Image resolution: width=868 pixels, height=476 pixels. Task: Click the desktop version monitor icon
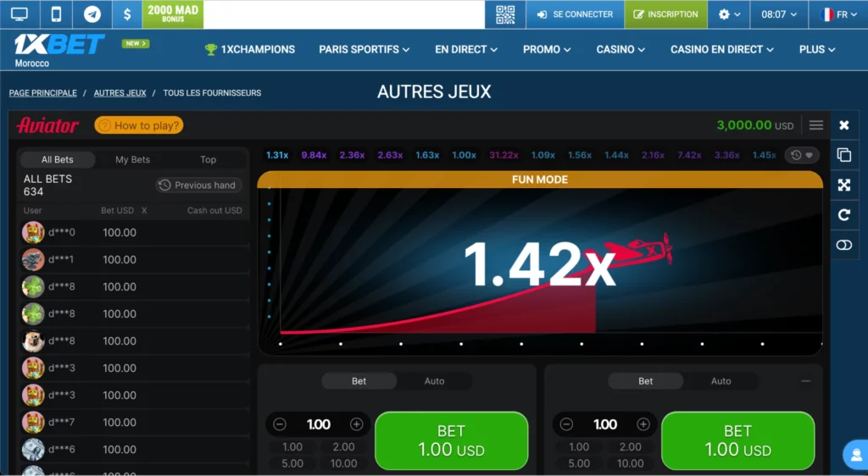[19, 14]
